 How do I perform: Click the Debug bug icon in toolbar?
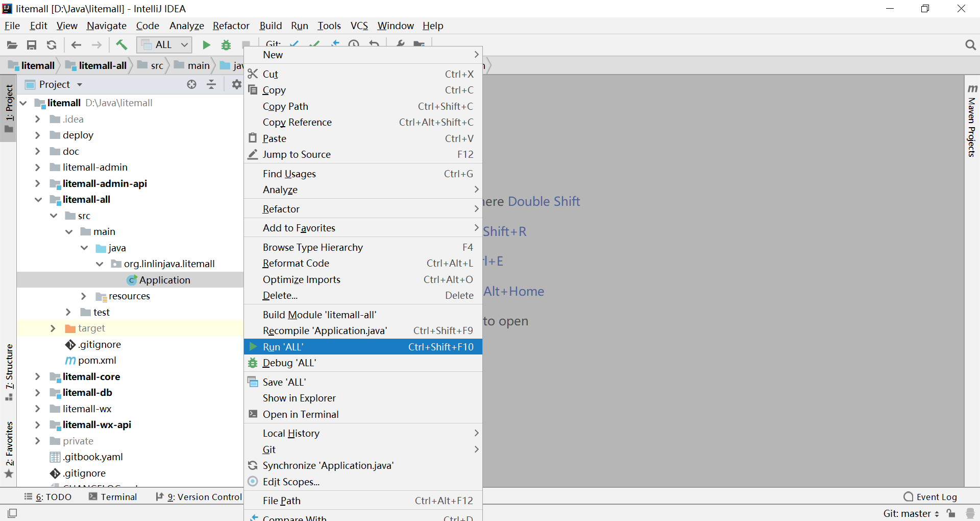(x=226, y=45)
